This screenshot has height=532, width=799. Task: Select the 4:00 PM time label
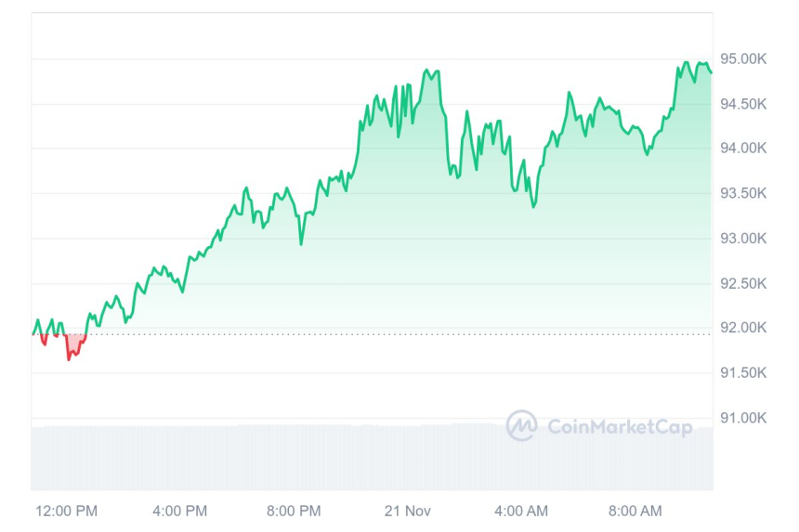(179, 511)
